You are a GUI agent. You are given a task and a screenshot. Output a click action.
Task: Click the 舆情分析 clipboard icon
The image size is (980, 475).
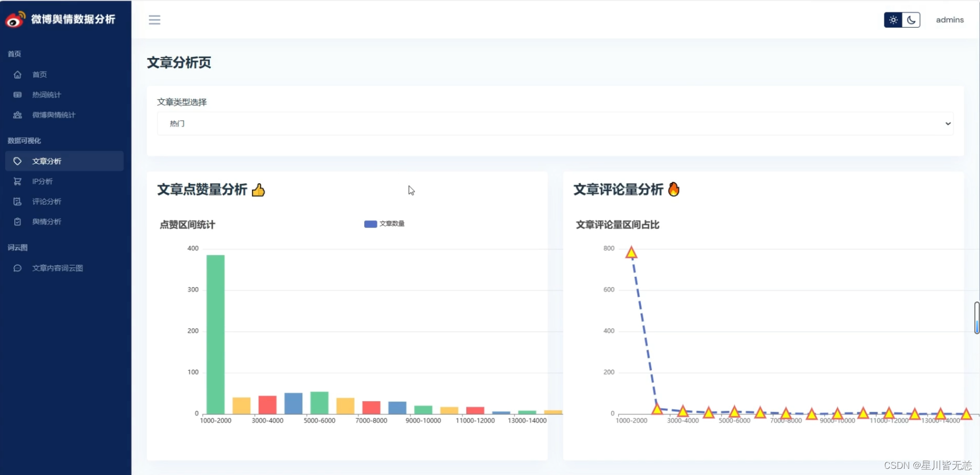coord(17,222)
